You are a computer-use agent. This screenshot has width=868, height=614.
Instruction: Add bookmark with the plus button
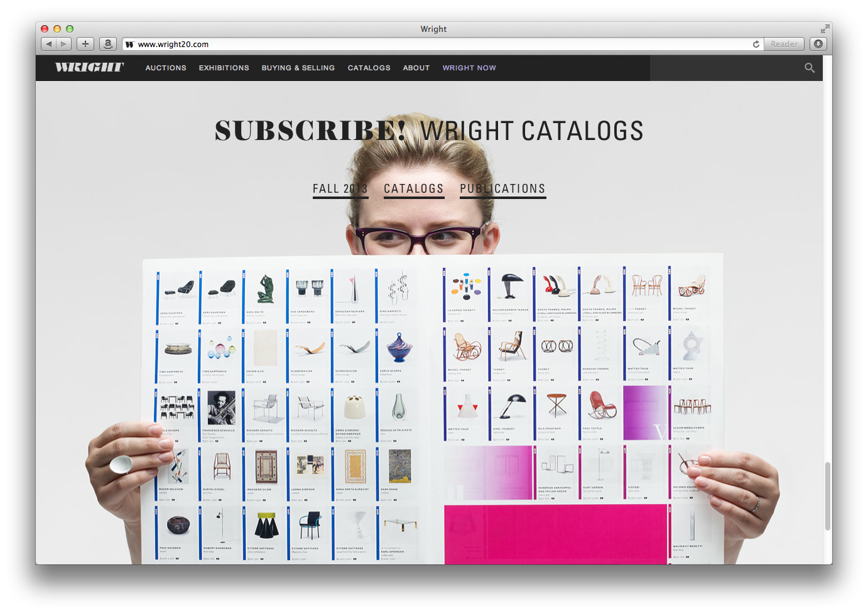coord(85,44)
